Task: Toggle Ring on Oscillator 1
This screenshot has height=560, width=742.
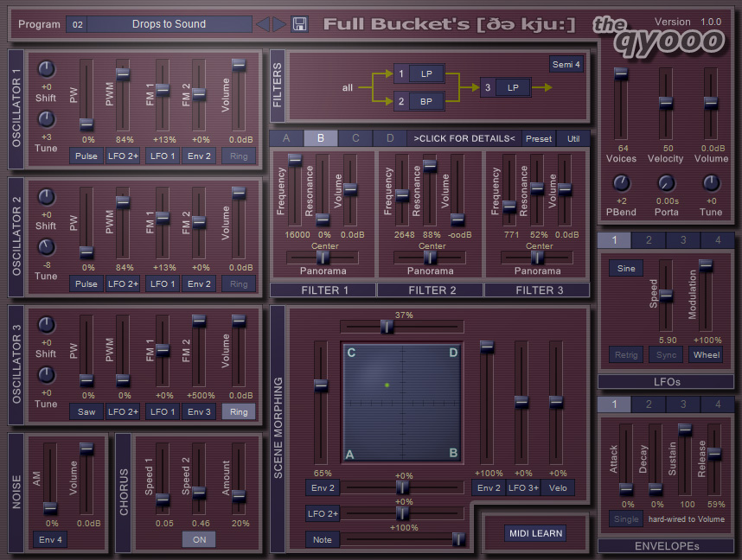Action: (239, 156)
